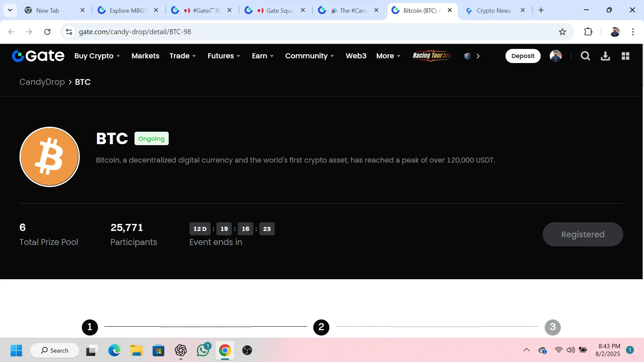The height and width of the screenshot is (362, 644).
Task: Expand the Community menu
Action: (x=309, y=56)
